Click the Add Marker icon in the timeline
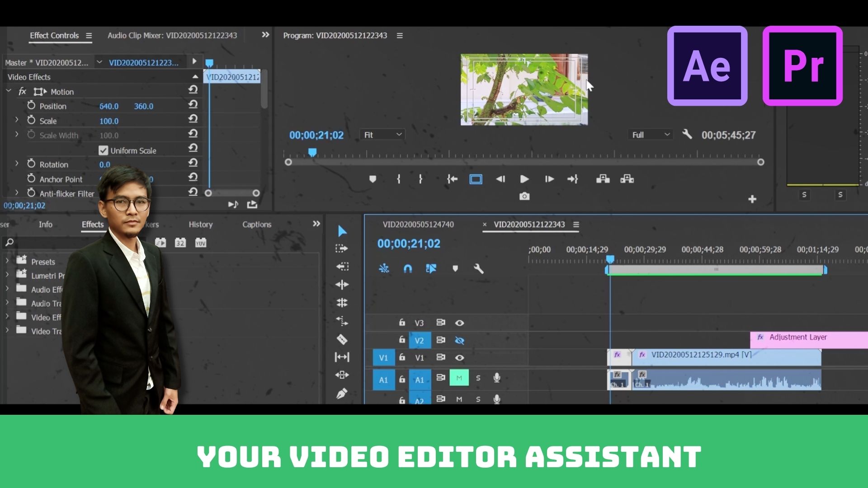868x488 pixels. pos(455,269)
